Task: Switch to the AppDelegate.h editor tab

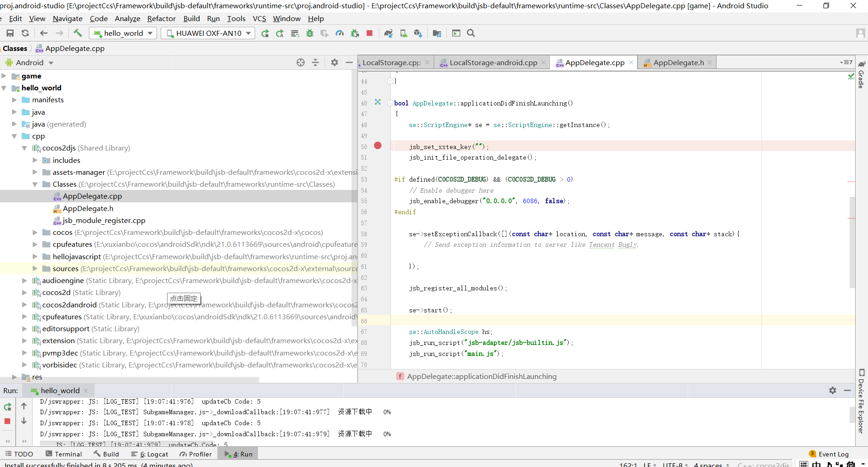Action: 678,62
